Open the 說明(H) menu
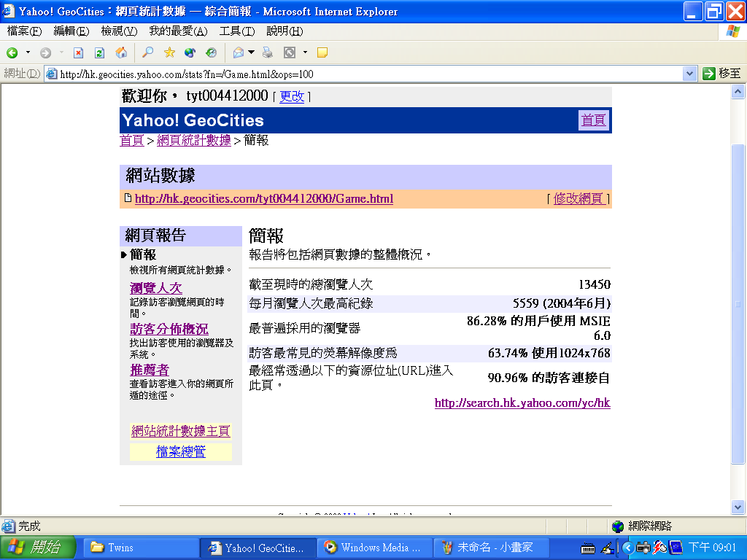 tap(285, 31)
